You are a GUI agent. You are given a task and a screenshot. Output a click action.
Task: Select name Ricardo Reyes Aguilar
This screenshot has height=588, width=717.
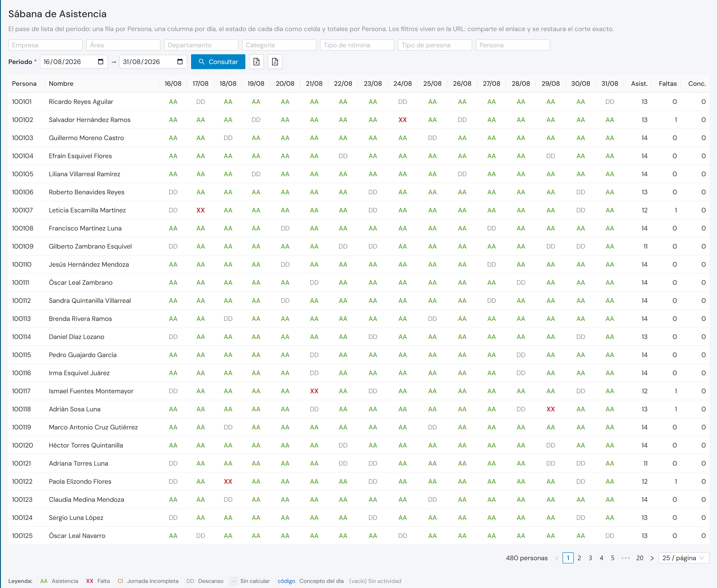tap(81, 102)
